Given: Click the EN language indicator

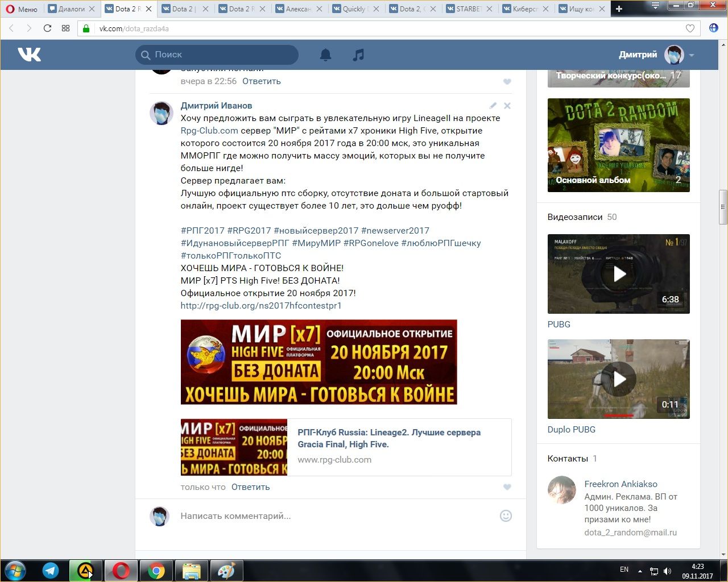Looking at the screenshot, I should 624,569.
